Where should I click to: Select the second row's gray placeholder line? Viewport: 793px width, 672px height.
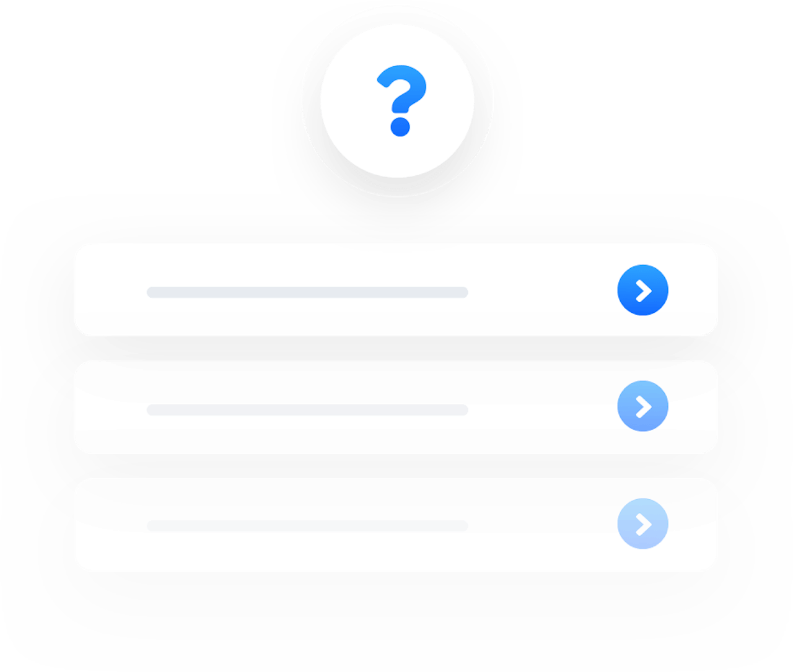coord(307,410)
